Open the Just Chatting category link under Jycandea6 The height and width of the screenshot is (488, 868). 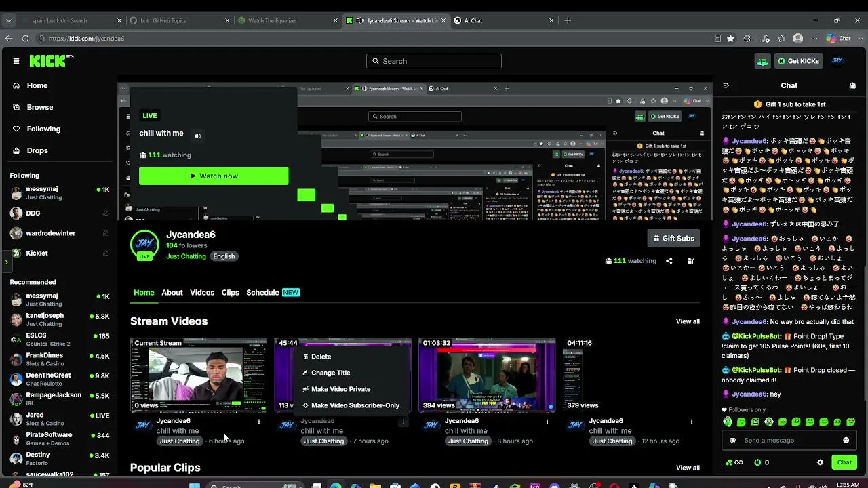[x=186, y=256]
